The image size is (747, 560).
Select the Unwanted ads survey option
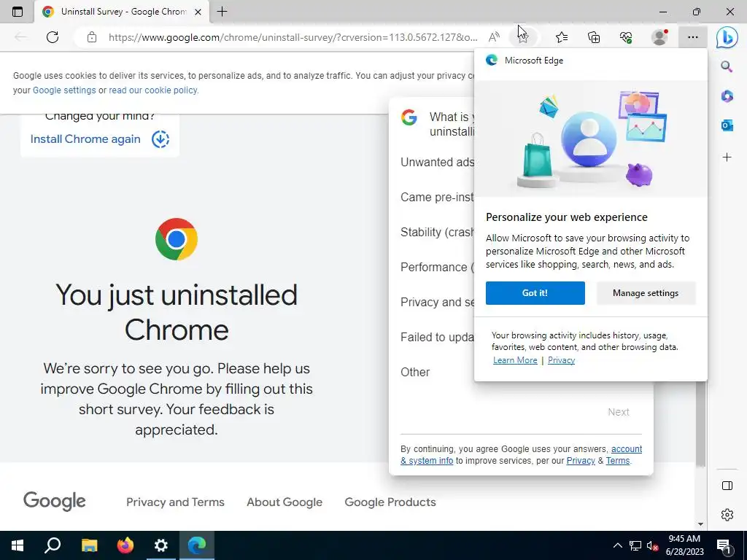point(437,163)
